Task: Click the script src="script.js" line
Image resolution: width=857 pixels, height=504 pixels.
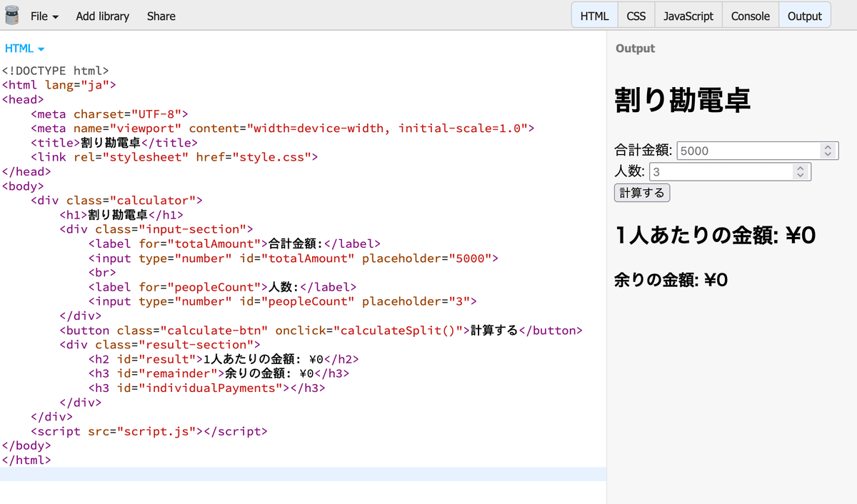Action: click(149, 431)
